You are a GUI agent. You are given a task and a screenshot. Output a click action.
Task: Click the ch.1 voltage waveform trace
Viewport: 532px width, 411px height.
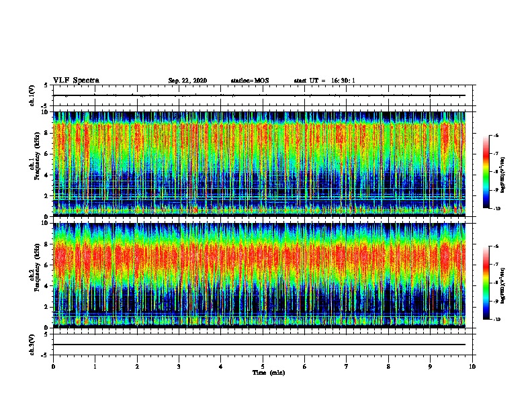[259, 95]
